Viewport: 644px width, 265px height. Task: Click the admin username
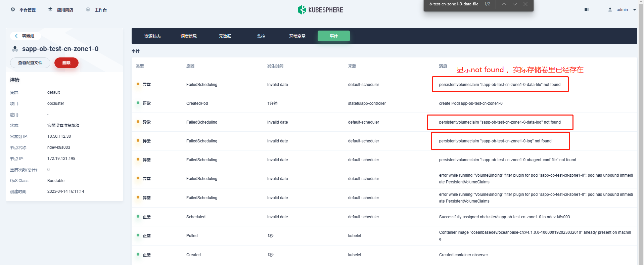[622, 10]
